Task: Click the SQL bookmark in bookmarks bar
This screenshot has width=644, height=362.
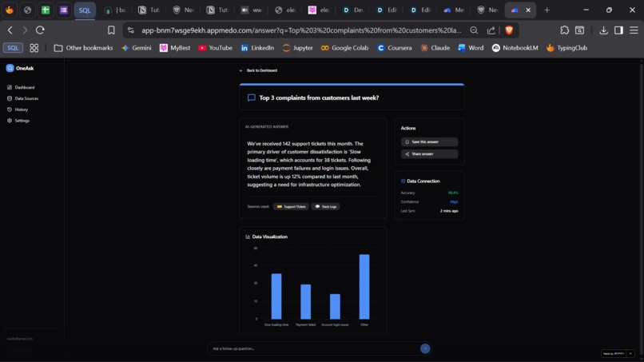Action: tap(13, 48)
